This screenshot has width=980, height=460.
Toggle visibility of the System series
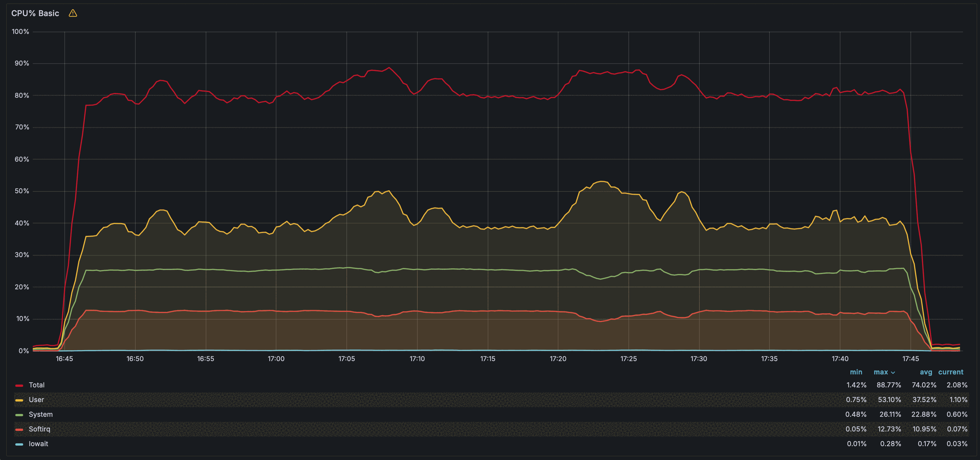point(41,414)
